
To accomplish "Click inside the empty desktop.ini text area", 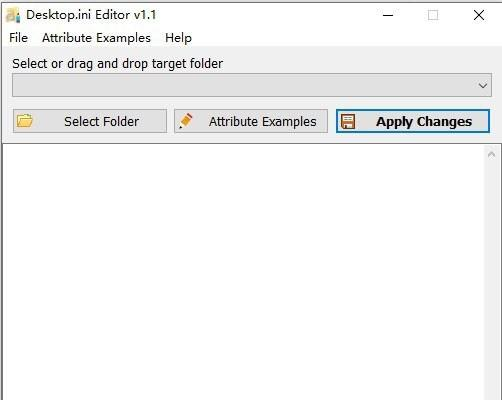I will [243, 272].
